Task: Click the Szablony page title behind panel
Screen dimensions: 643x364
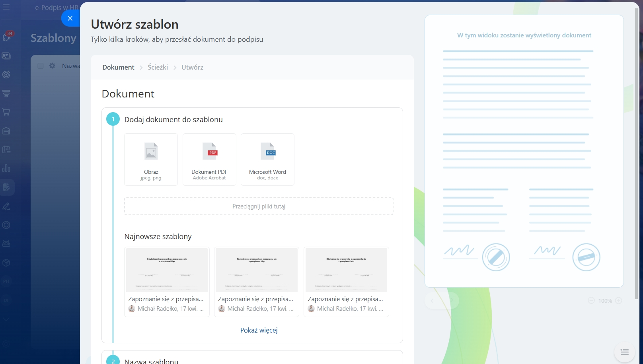Action: (53, 38)
